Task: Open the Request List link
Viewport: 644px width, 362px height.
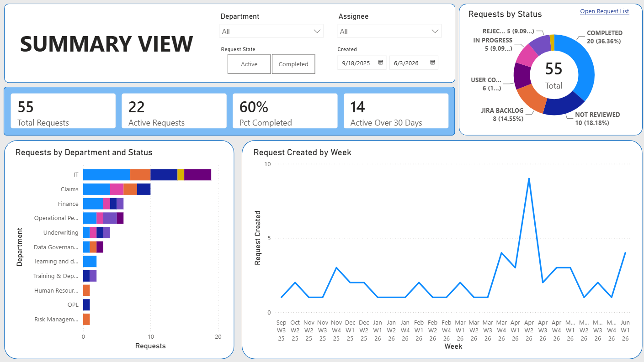Action: tap(604, 11)
